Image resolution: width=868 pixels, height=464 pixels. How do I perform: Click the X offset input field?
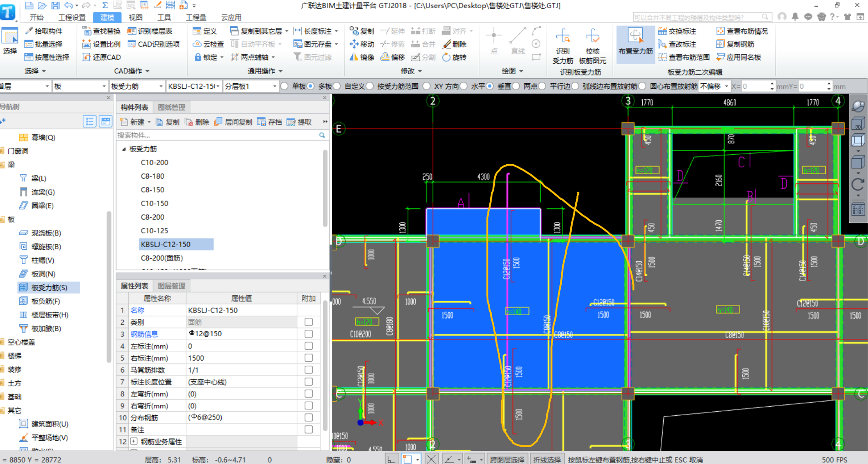(755, 86)
